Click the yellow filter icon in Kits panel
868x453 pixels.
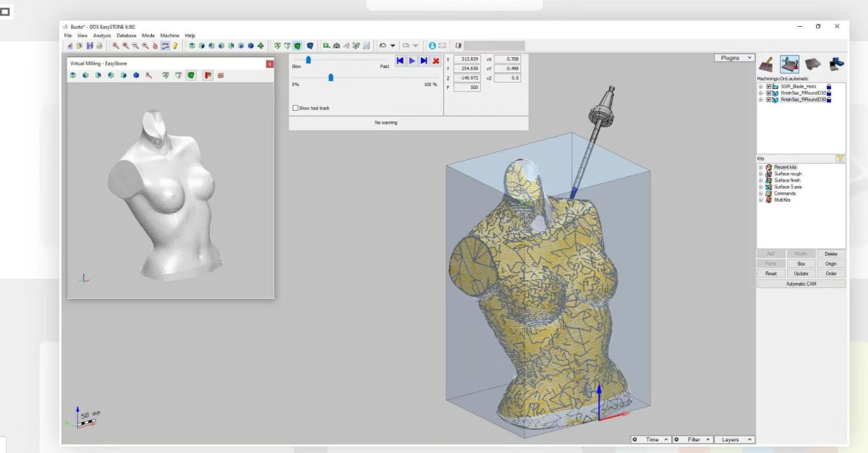pos(840,158)
